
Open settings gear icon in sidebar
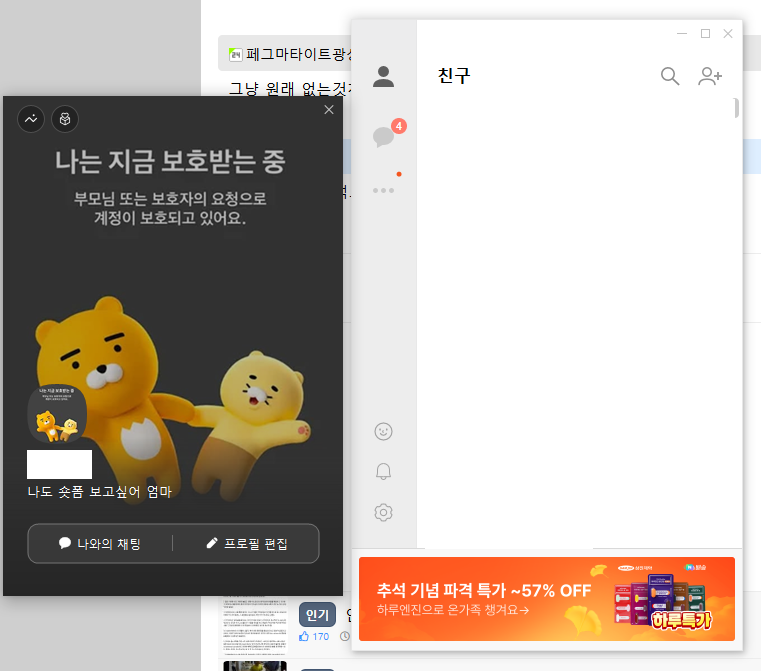(x=383, y=512)
